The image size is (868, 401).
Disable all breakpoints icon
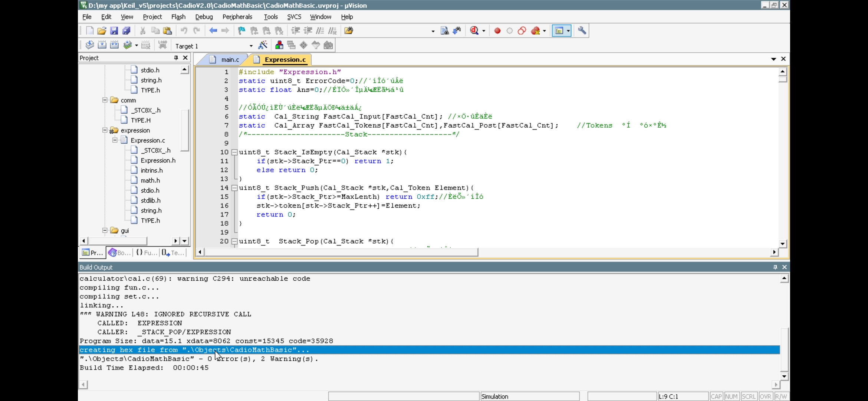pyautogui.click(x=522, y=31)
